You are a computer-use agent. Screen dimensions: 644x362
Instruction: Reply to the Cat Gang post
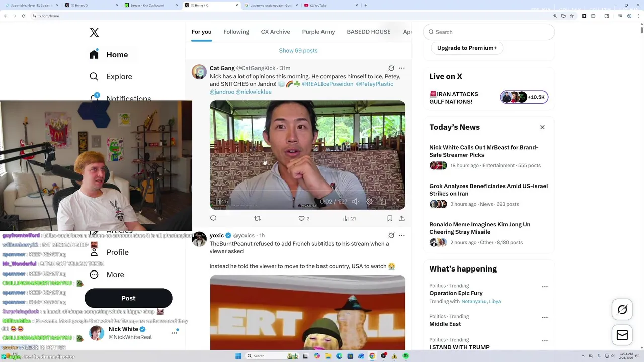pyautogui.click(x=213, y=218)
